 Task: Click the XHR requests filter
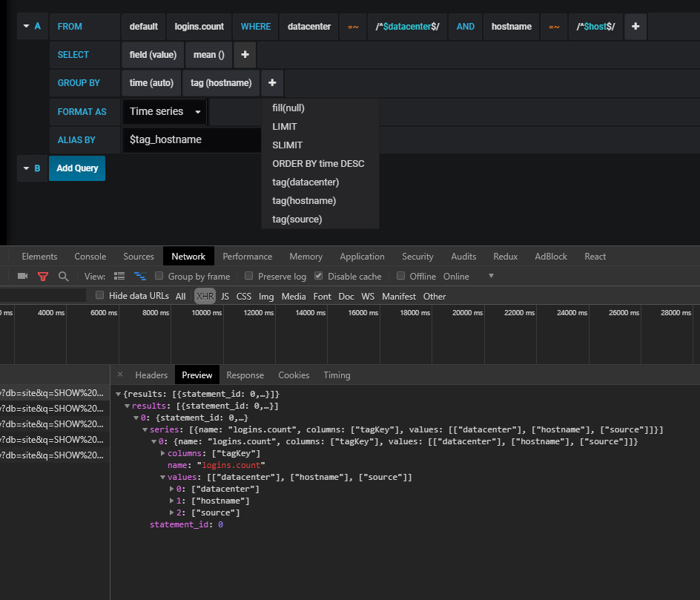coord(205,295)
